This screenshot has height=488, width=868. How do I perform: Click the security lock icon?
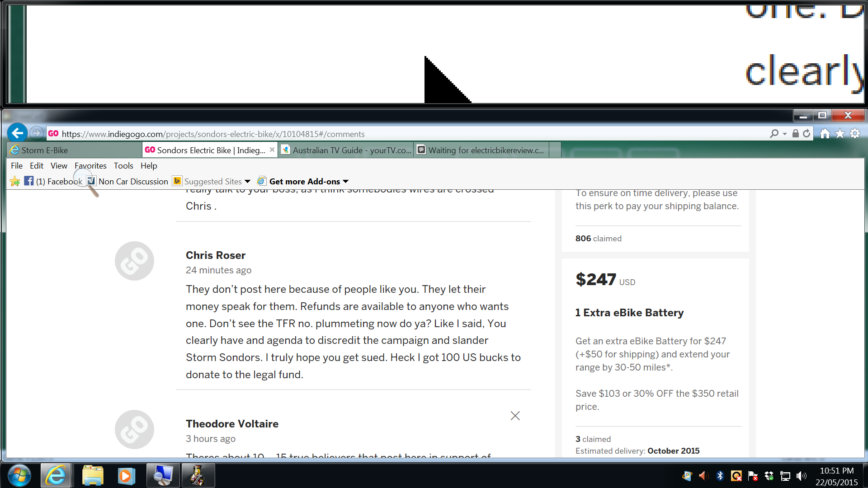coord(796,134)
